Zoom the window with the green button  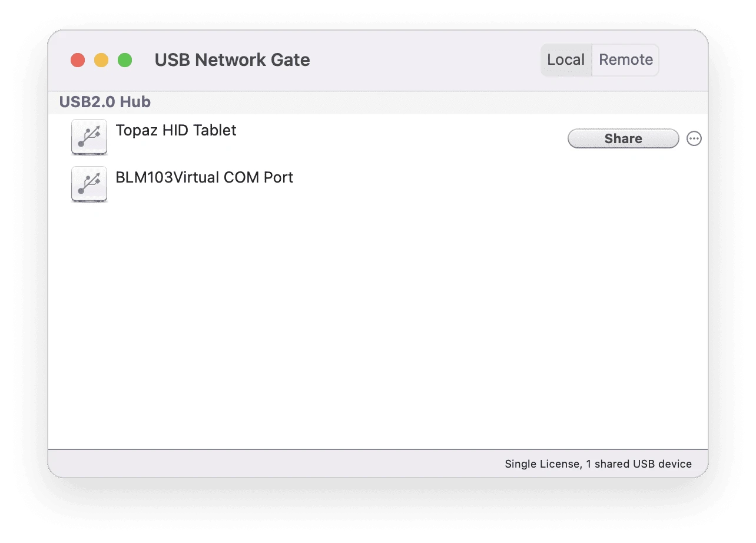tap(125, 59)
